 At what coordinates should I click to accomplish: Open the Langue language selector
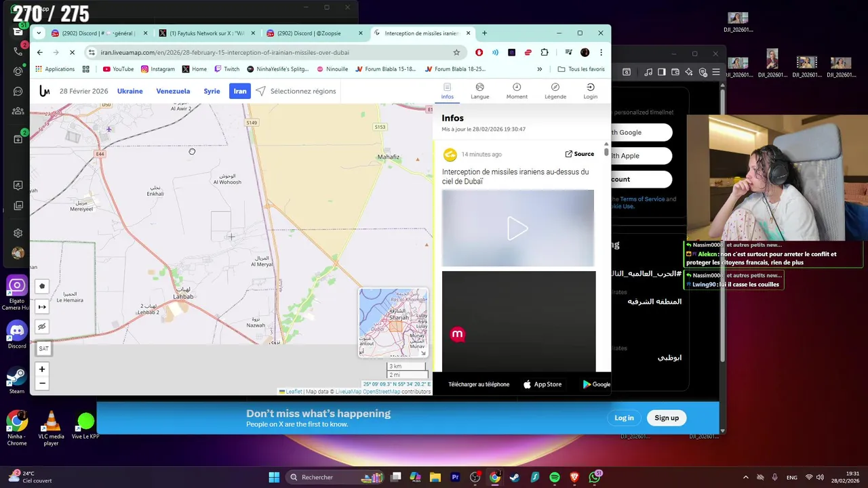(x=479, y=91)
